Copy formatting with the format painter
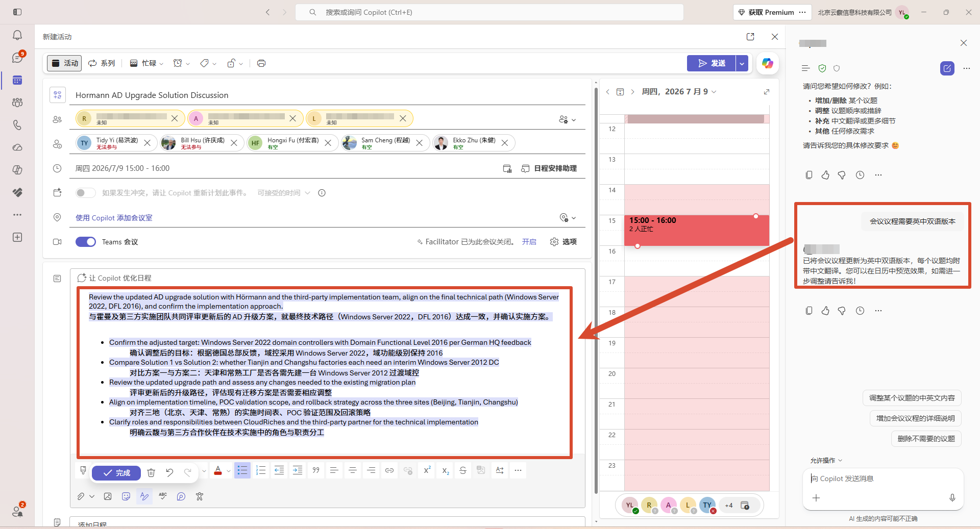Screen dimensions: 980x529 [x=83, y=470]
